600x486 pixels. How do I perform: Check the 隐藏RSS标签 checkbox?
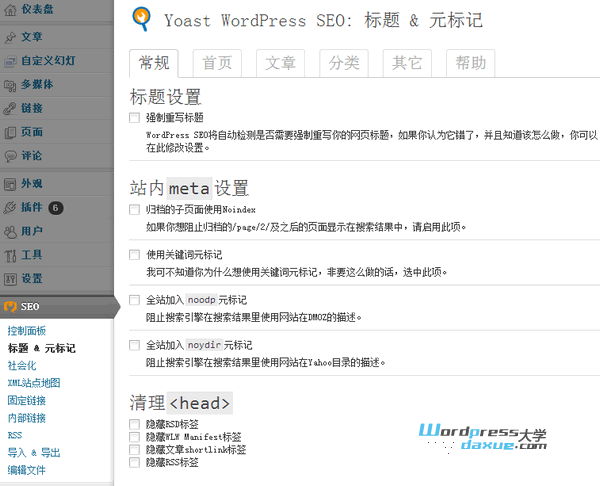134,463
